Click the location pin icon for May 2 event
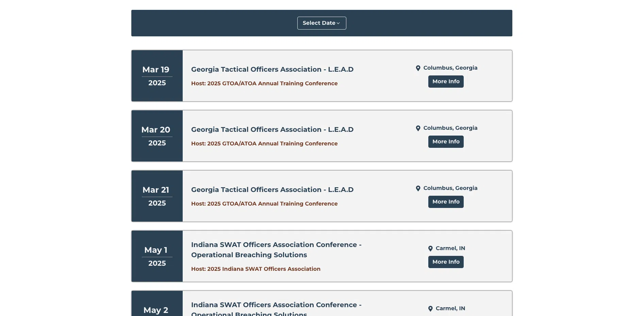Image resolution: width=644 pixels, height=316 pixels. point(430,309)
